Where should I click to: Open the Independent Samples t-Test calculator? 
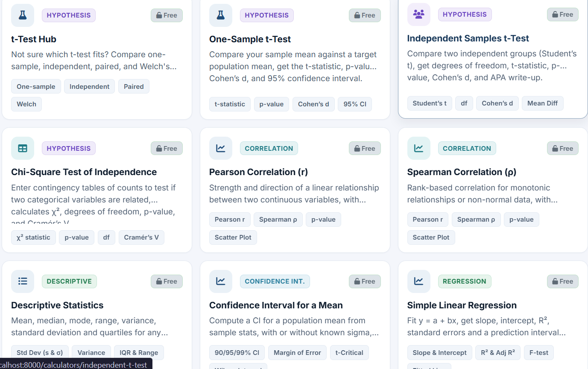[468, 38]
